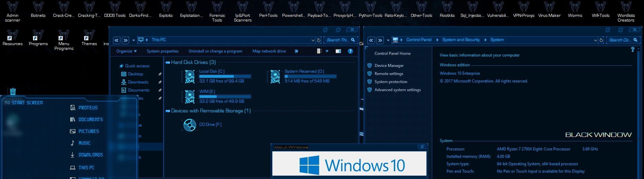The height and width of the screenshot is (179, 644).
Task: Show more toolbar commands in This PC
Action: click(296, 51)
